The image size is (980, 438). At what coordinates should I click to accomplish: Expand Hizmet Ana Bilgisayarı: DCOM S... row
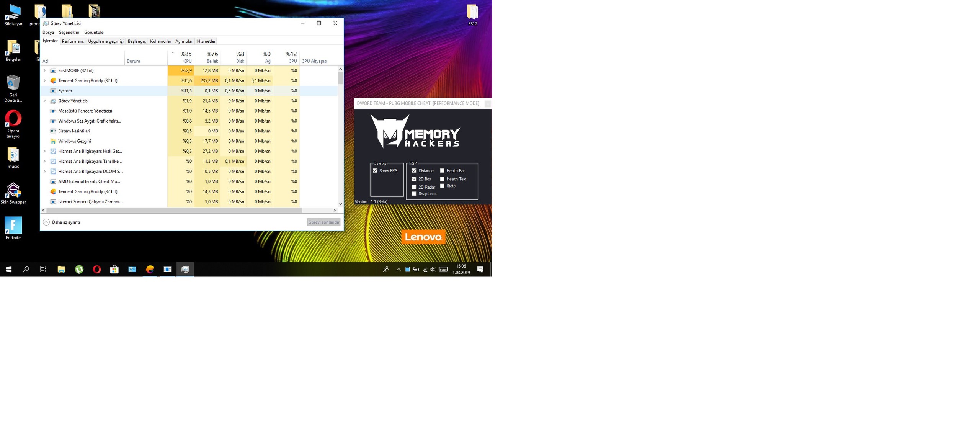point(44,171)
